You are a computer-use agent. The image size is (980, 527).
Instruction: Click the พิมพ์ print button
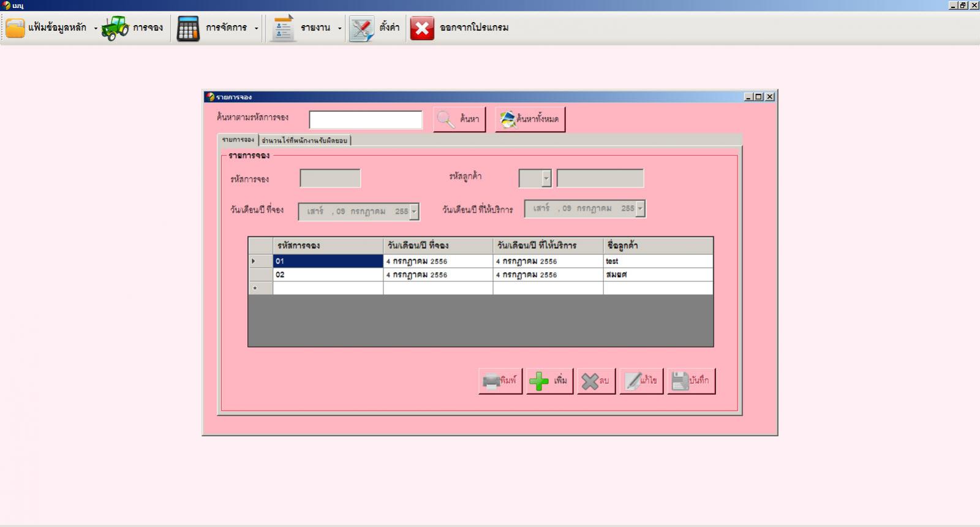[x=500, y=381]
